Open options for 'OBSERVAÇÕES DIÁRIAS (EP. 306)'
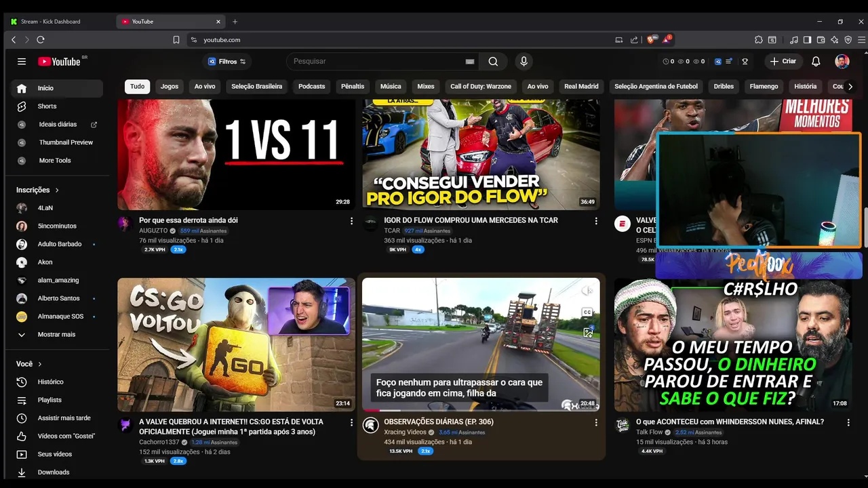Screen dimensions: 868x488 point(596,422)
